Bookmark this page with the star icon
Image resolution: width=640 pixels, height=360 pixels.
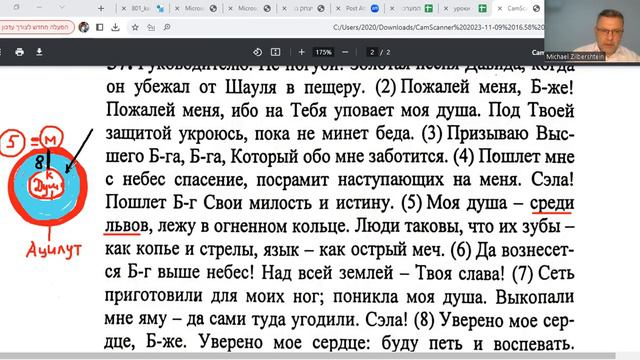135,27
